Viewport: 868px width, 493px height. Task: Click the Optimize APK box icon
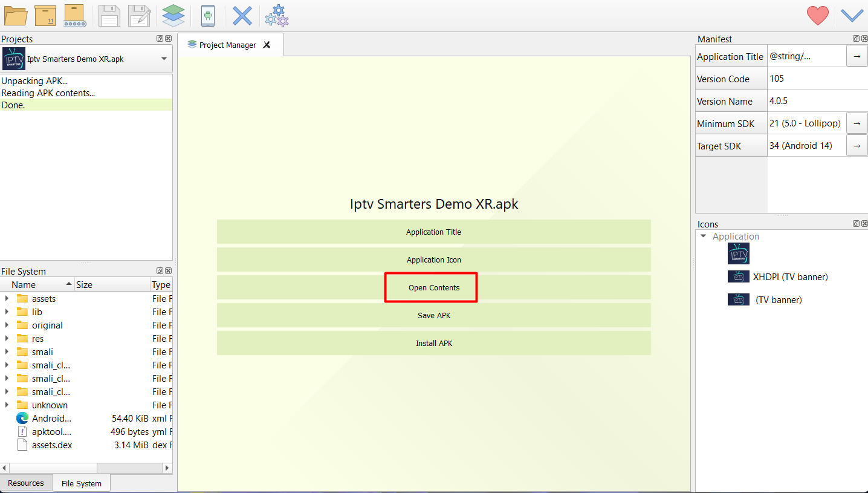tap(45, 16)
